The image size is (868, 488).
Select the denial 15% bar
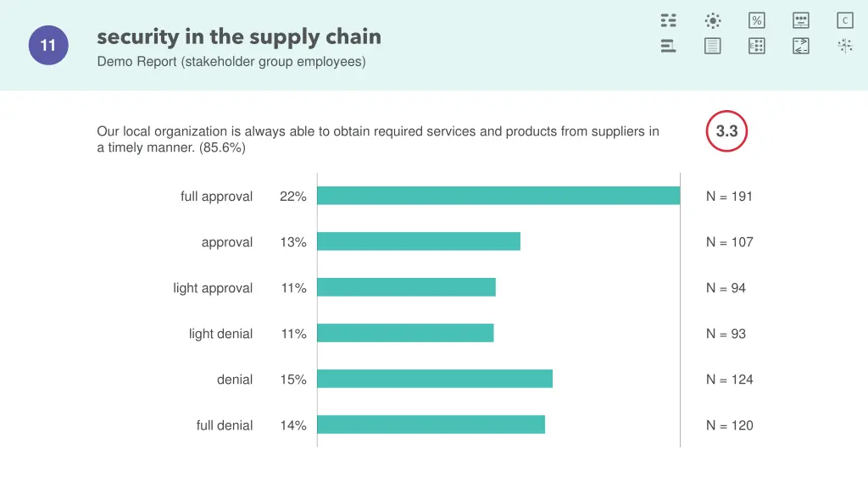click(435, 379)
